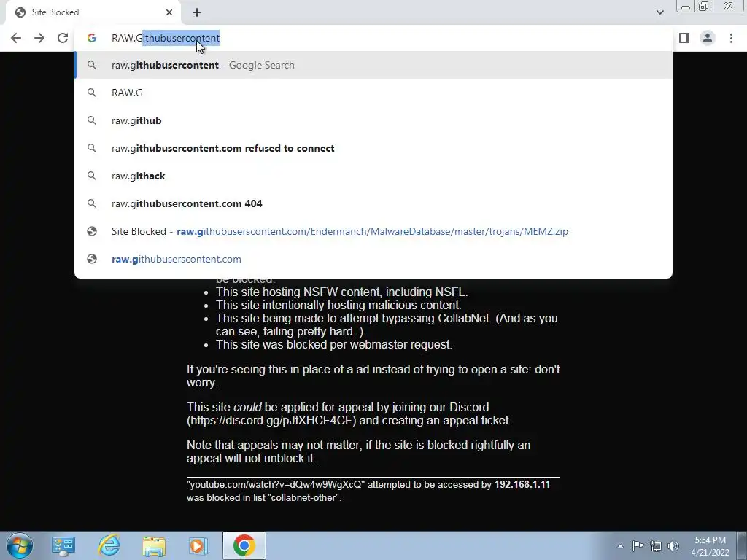
Task: Click the 'youtube.com/watch?v=dQw4w9WgXcQ' text
Action: click(276, 485)
